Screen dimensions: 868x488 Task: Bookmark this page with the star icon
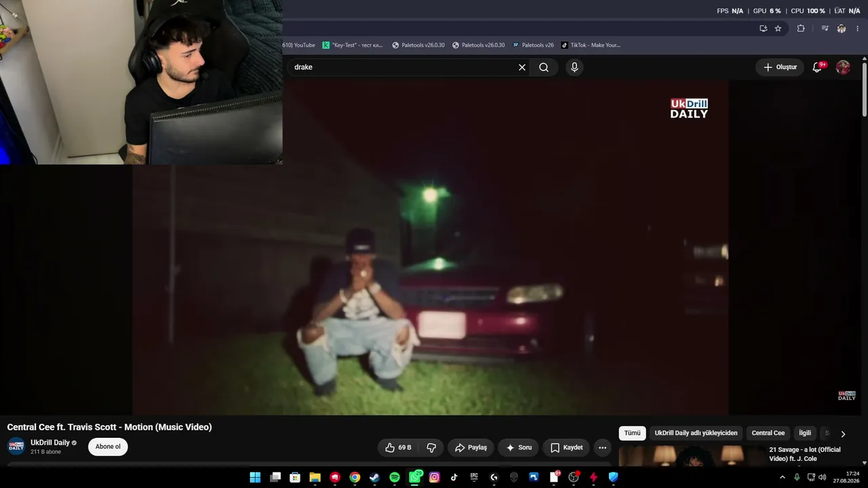click(x=778, y=28)
